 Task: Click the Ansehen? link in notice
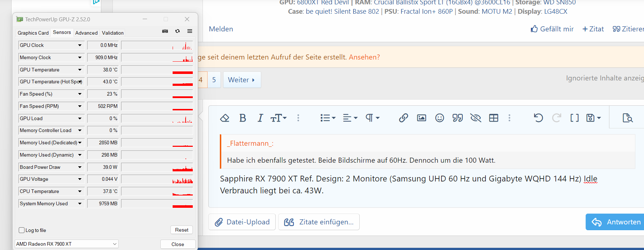tap(364, 57)
